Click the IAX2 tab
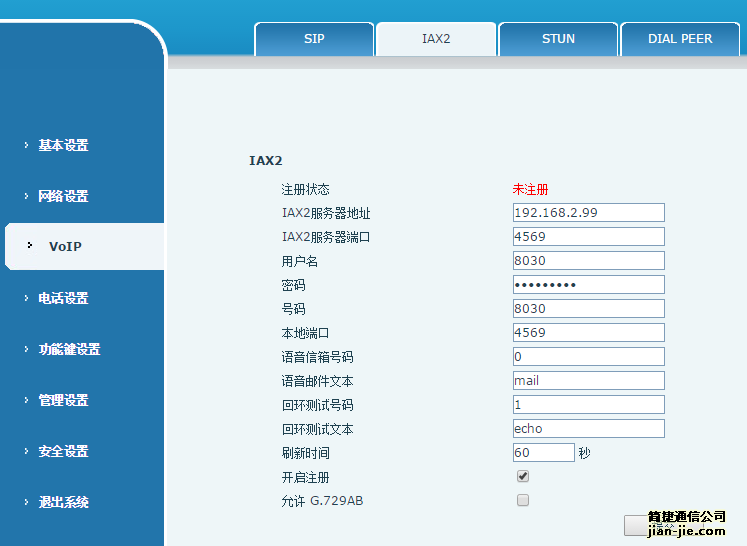 pyautogui.click(x=436, y=39)
